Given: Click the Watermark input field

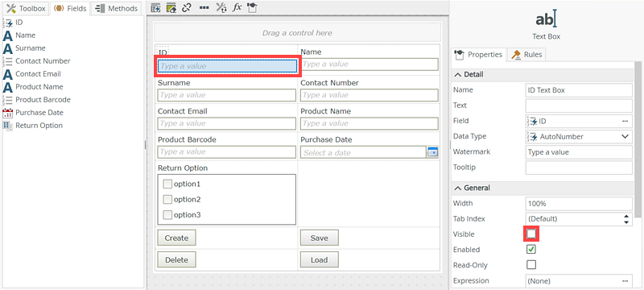Looking at the screenshot, I should point(579,152).
